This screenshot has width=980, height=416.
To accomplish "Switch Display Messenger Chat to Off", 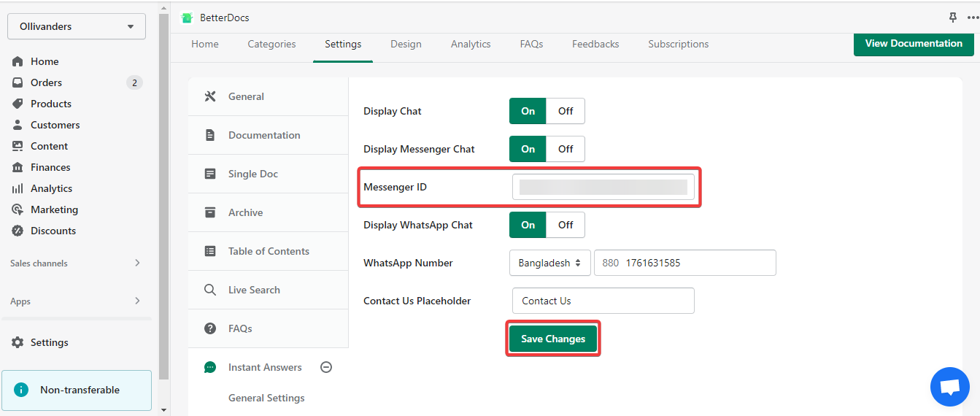I will tap(566, 149).
